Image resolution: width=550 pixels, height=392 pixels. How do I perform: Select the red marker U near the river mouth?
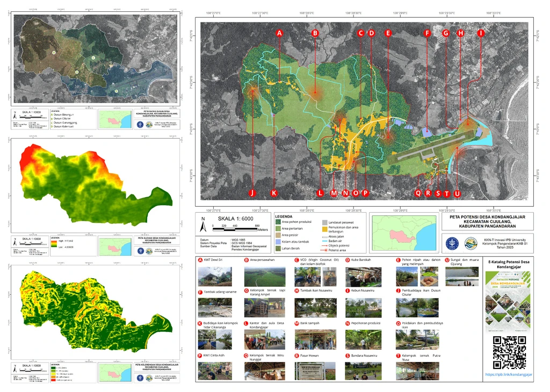(x=457, y=193)
